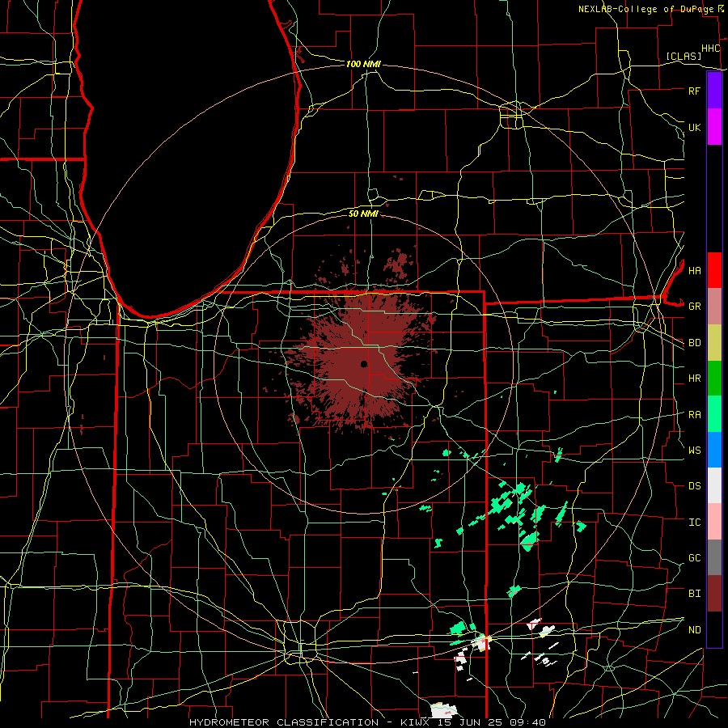The image size is (728, 728).
Task: Click the HHC product label
Action: click(x=710, y=49)
